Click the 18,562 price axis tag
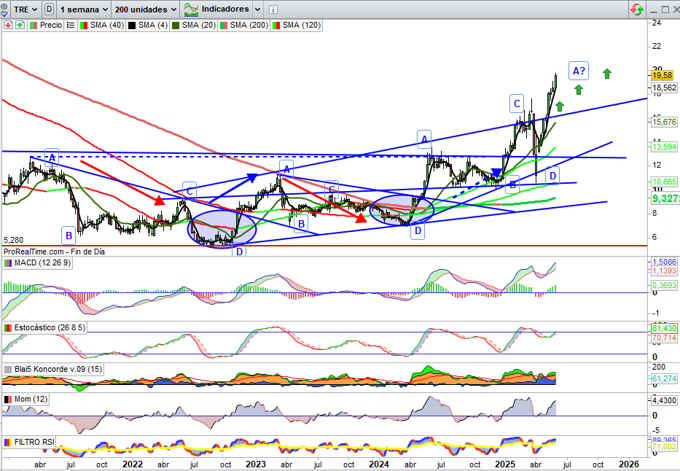The width and height of the screenshot is (680, 471). click(664, 88)
